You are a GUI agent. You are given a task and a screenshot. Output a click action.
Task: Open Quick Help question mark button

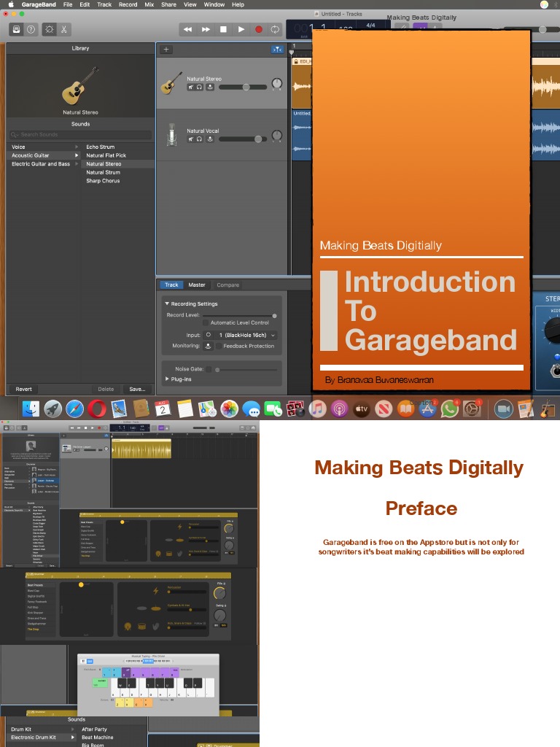(x=31, y=29)
